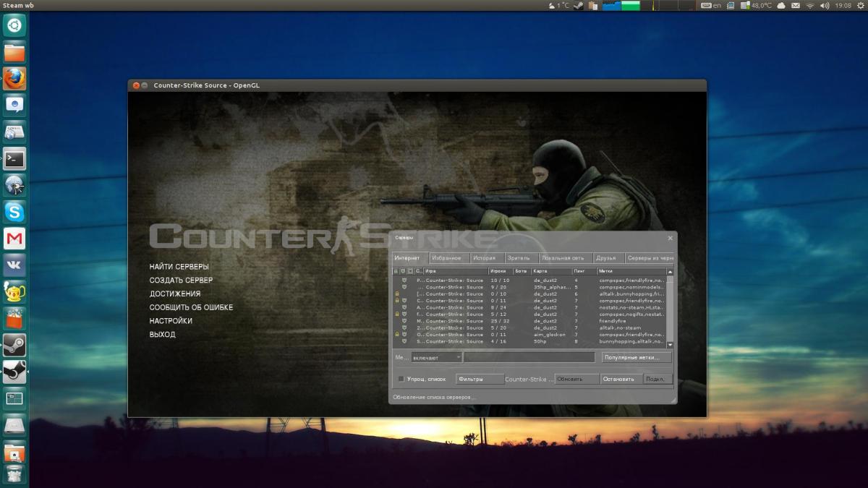Launch Skype from the dock
868x488 pixels.
[14, 212]
